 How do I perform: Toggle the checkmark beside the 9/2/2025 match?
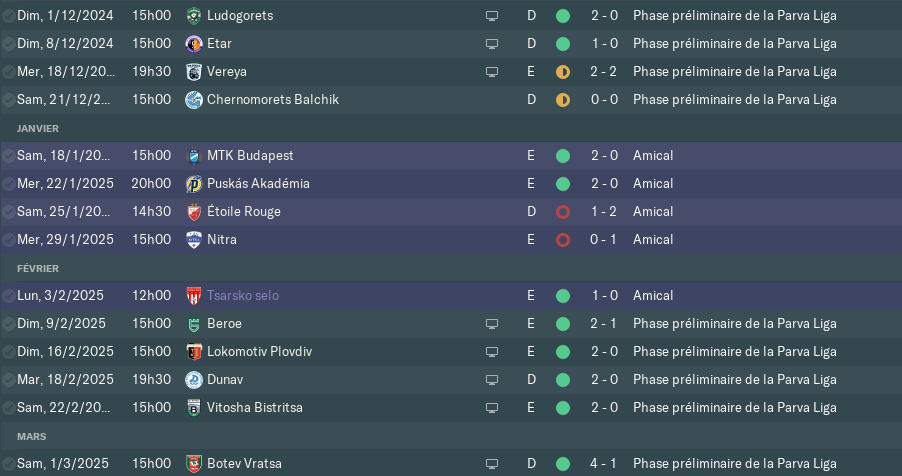tap(9, 323)
